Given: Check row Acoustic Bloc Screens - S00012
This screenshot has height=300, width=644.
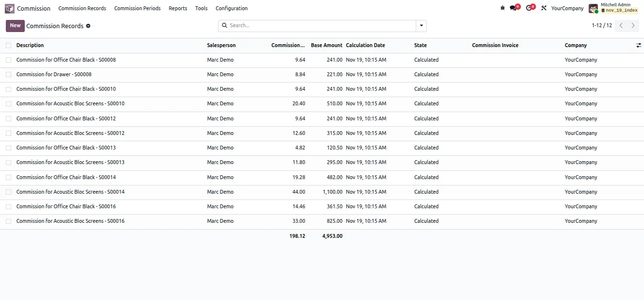Looking at the screenshot, I should (x=8, y=133).
